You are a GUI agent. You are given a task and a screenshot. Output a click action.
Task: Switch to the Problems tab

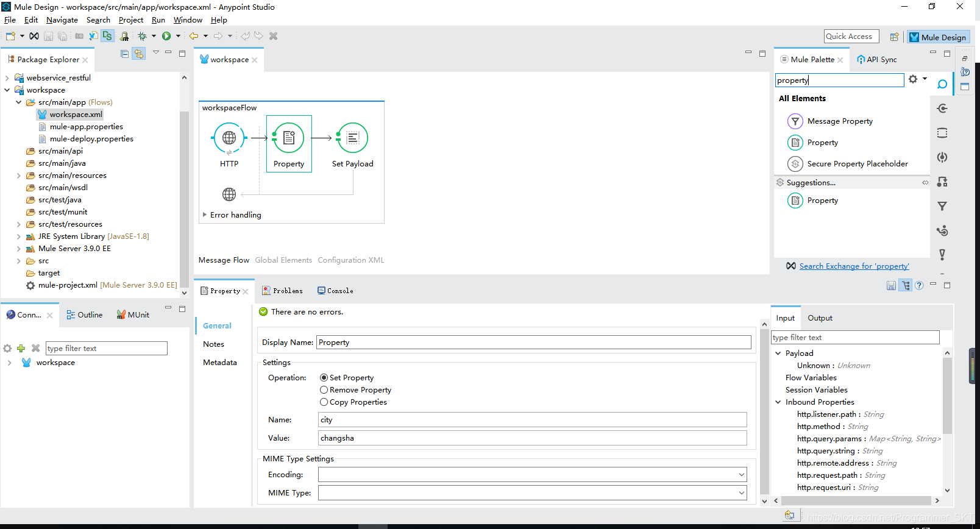click(x=282, y=291)
